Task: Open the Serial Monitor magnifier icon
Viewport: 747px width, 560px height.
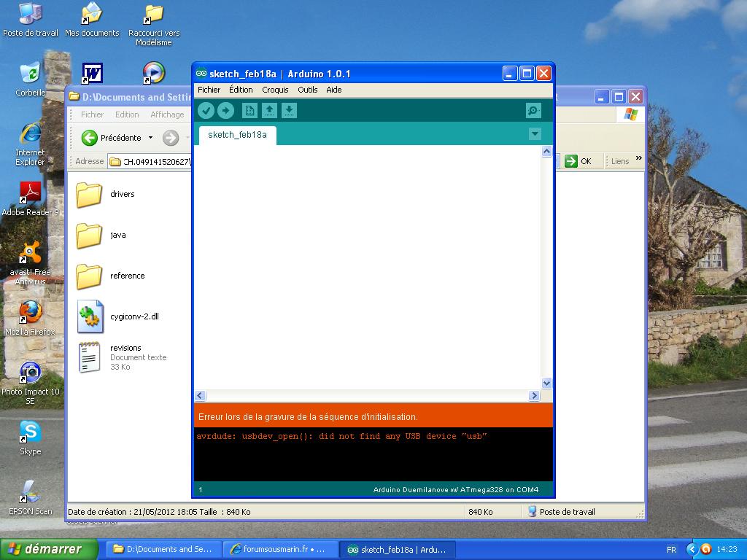Action: pyautogui.click(x=533, y=110)
